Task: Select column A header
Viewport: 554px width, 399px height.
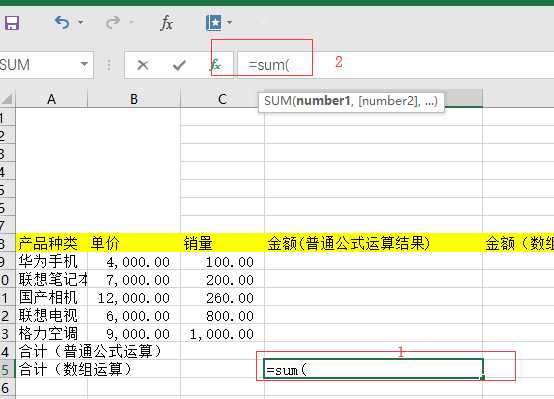Action: click(52, 99)
